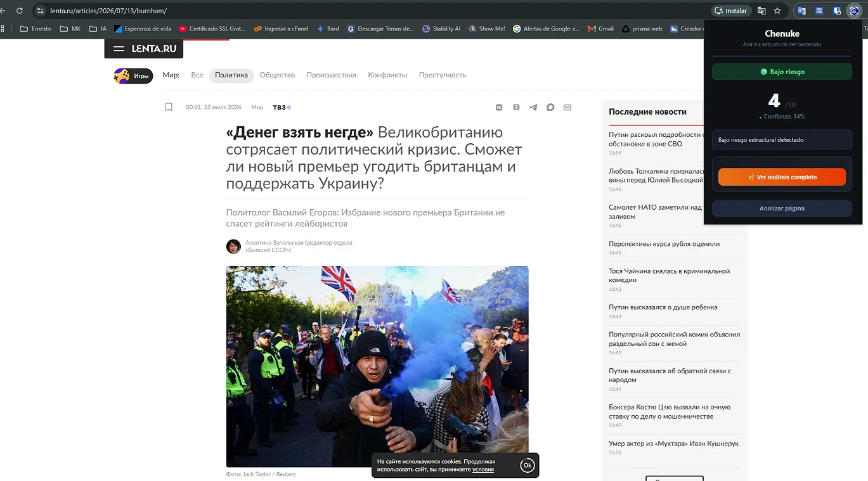Open the Bard bookmark
868x481 pixels.
[328, 29]
